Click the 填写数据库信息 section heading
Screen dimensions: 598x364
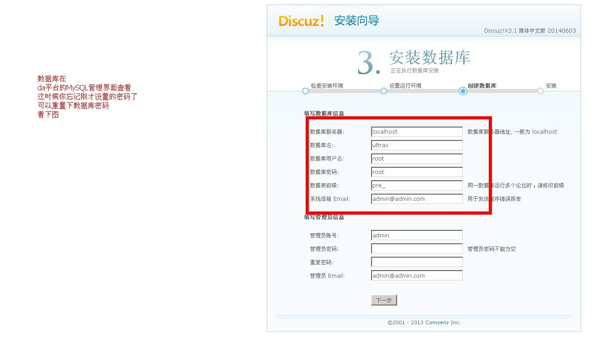(324, 114)
